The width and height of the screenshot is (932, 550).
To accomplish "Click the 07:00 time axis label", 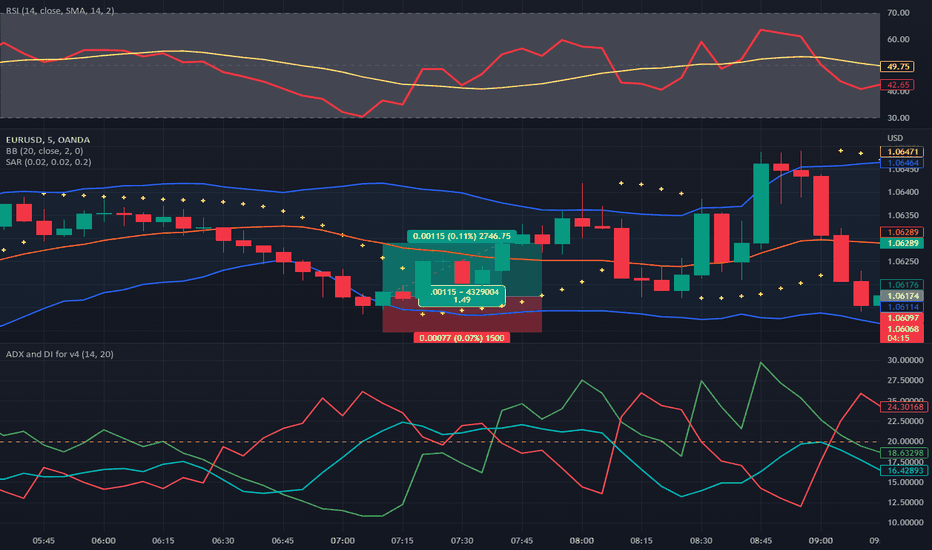I will click(342, 540).
